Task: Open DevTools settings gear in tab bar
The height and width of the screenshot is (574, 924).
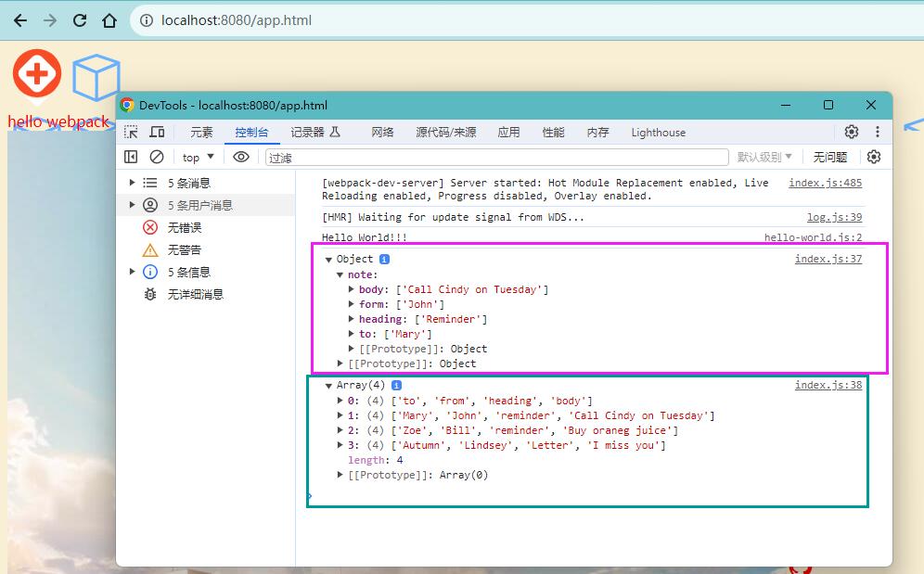Action: pyautogui.click(x=852, y=132)
